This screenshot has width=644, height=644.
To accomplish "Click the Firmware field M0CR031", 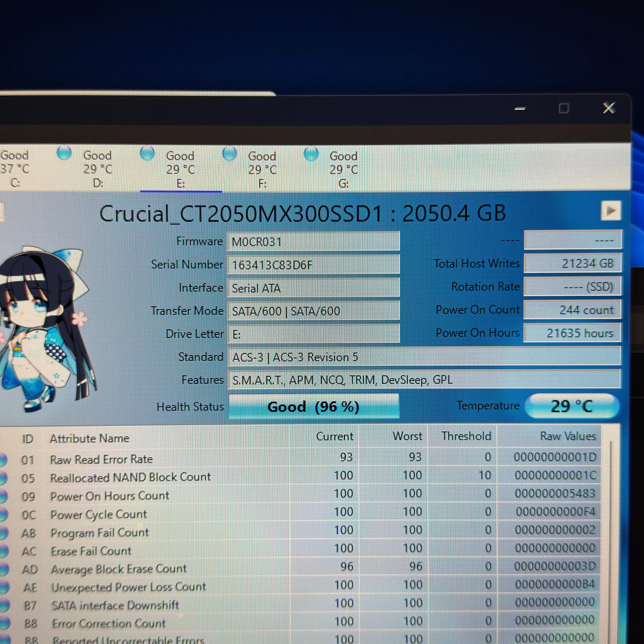I will 313,241.
